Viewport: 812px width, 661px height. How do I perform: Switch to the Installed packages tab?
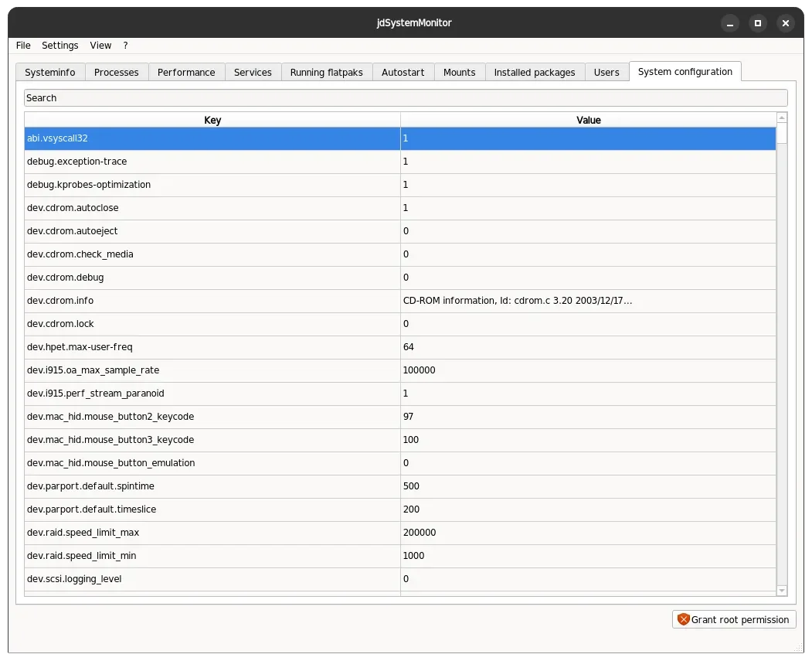click(x=535, y=73)
